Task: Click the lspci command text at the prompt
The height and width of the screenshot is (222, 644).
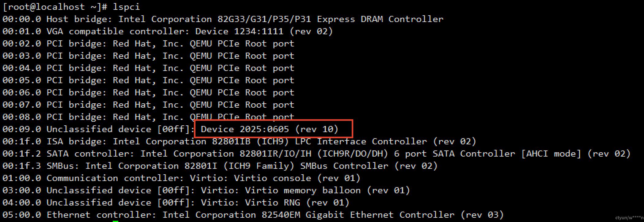Action: (x=126, y=7)
